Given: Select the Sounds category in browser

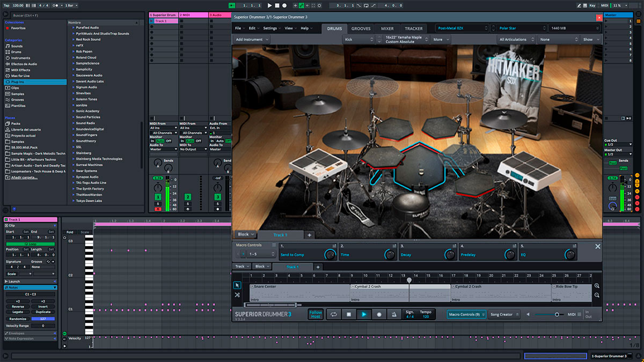Looking at the screenshot, I should (x=17, y=46).
